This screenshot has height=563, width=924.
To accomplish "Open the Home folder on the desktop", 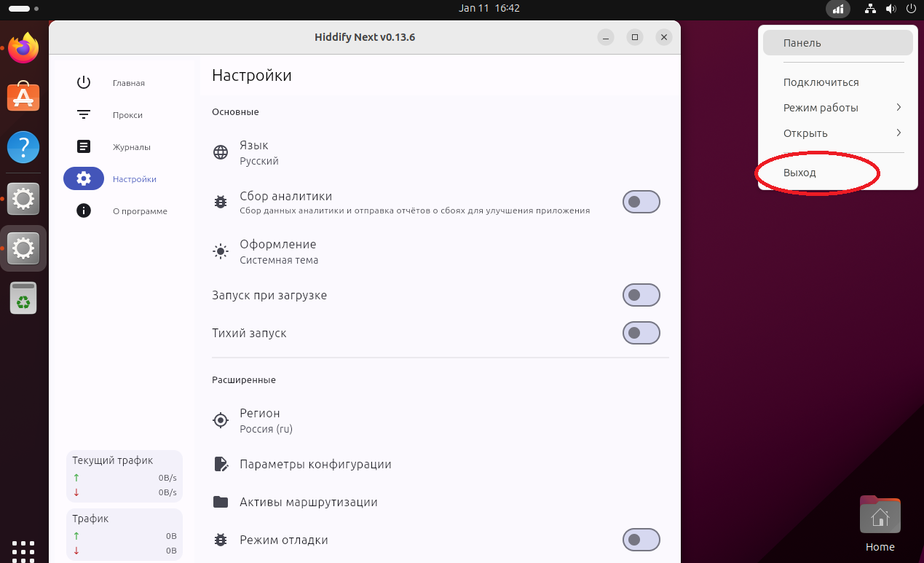I will pos(880,524).
